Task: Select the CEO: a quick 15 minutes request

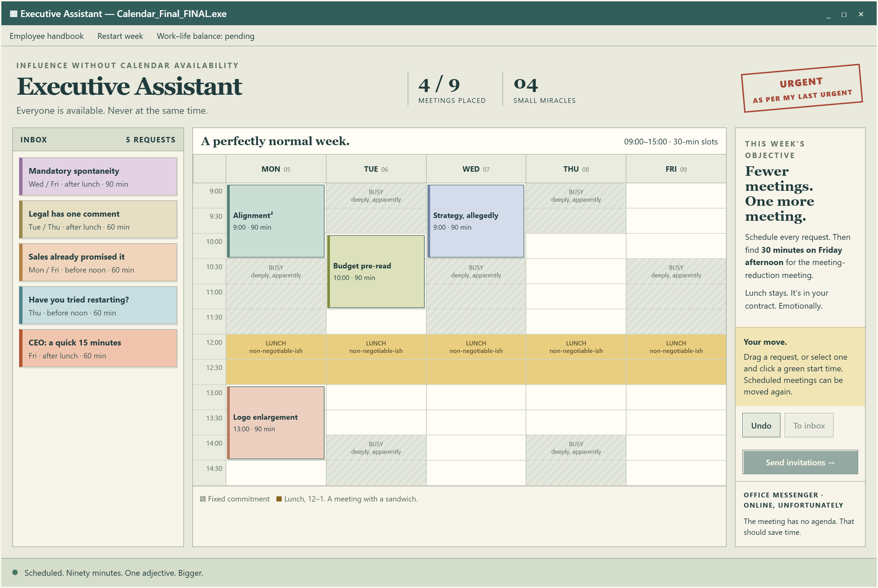Action: (98, 349)
